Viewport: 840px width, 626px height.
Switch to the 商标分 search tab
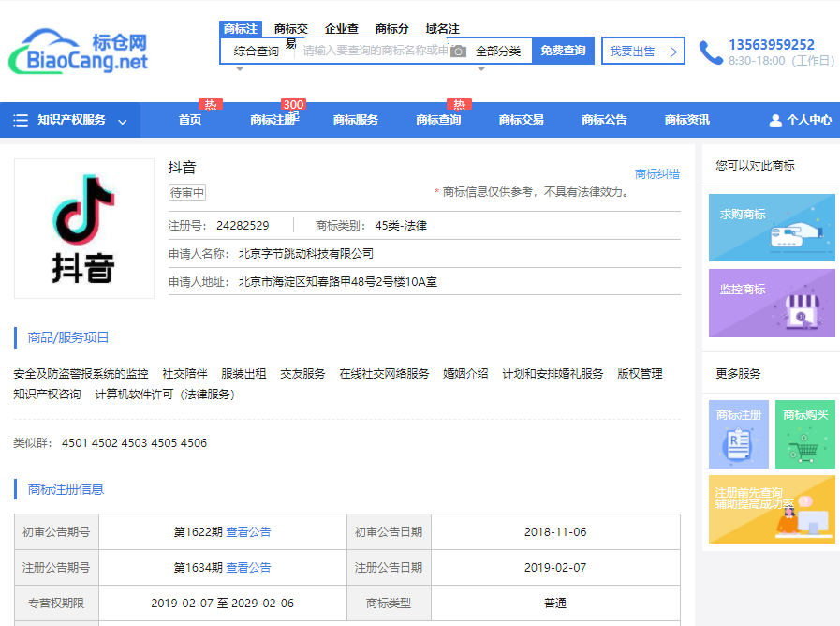[x=391, y=29]
